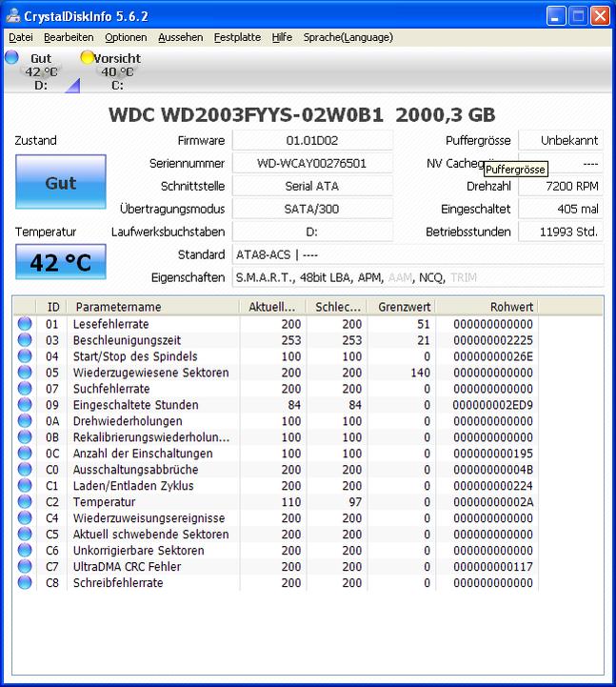616x687 pixels.
Task: Click status orb for Aktuell schwebende Sektoren
Action: (x=25, y=535)
